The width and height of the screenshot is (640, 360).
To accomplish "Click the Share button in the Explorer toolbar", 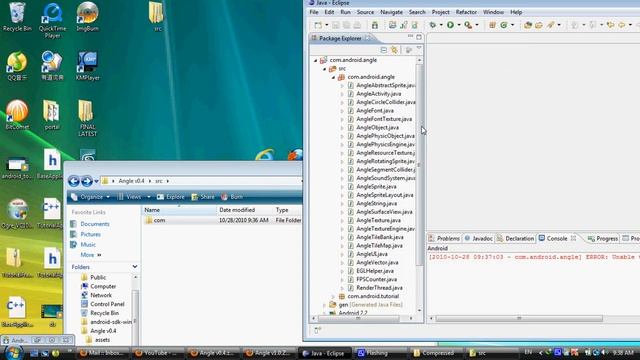I will click(x=203, y=197).
